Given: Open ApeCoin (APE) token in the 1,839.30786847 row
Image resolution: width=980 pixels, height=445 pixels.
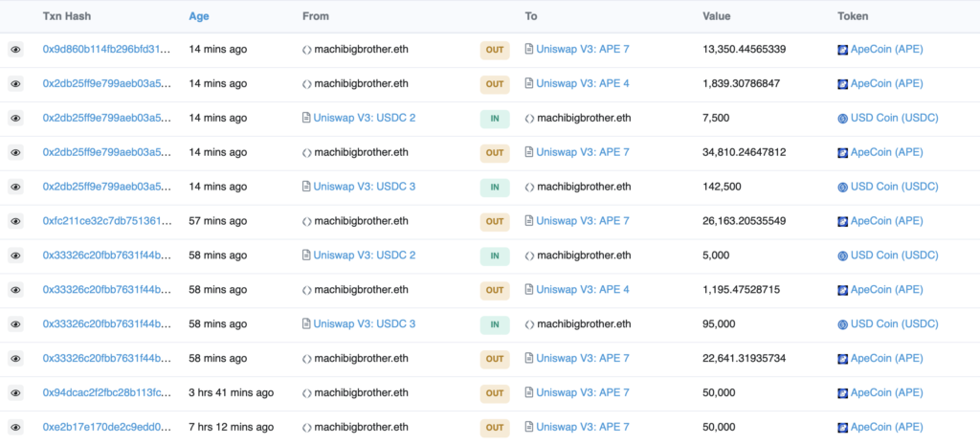Looking at the screenshot, I should [886, 83].
